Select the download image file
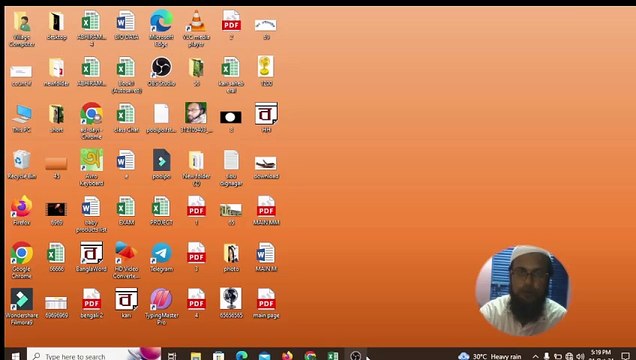The width and height of the screenshot is (636, 360). click(x=266, y=167)
